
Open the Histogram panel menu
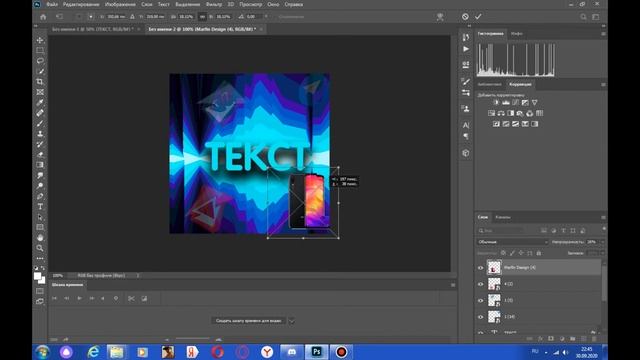[x=603, y=33]
